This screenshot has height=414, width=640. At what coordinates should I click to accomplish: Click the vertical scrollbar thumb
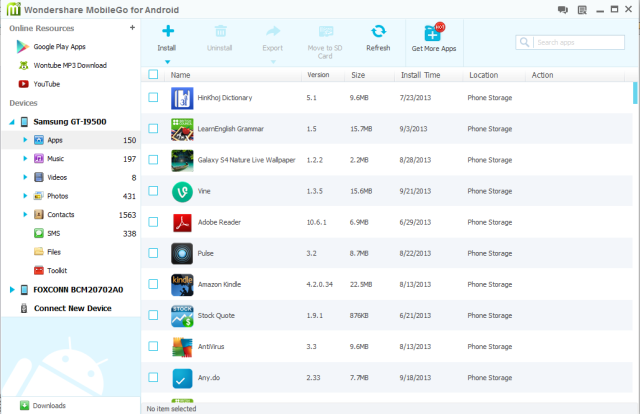click(635, 93)
